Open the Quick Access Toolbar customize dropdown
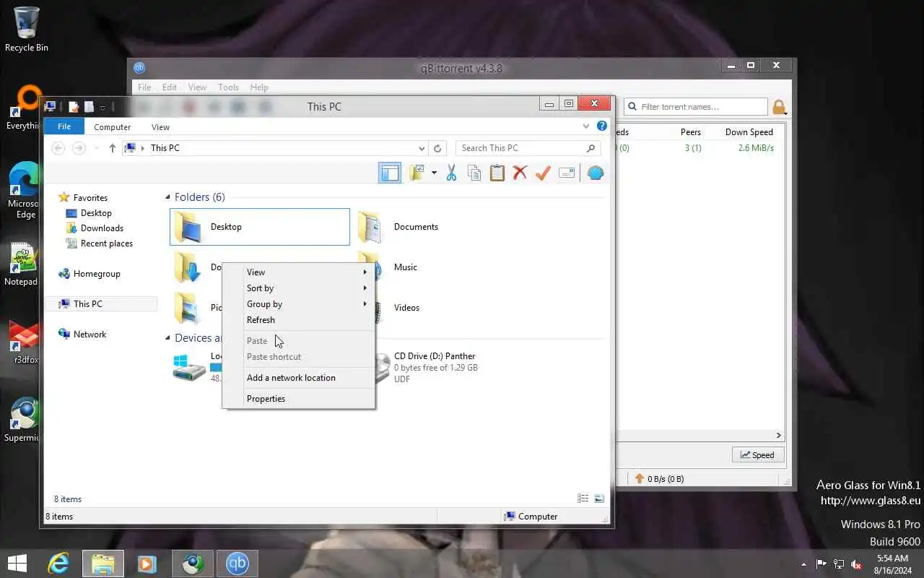 103,108
